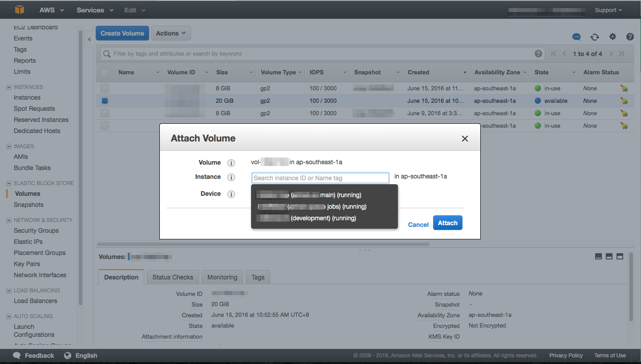Click the info icon next to Device
This screenshot has width=641, height=364.
point(231,194)
